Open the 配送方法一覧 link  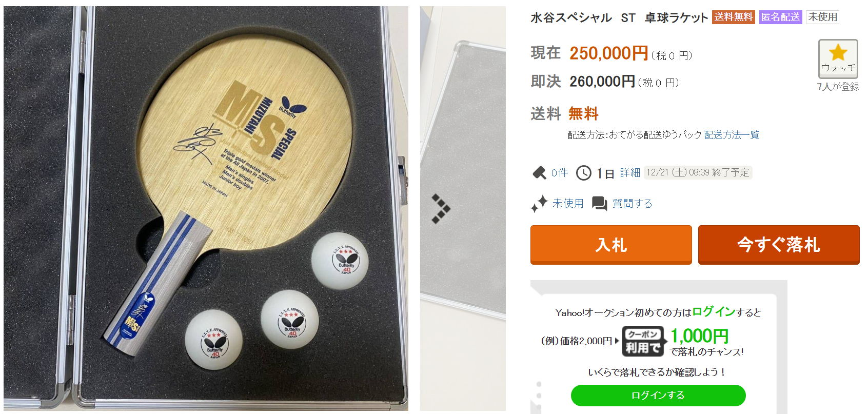(x=732, y=135)
